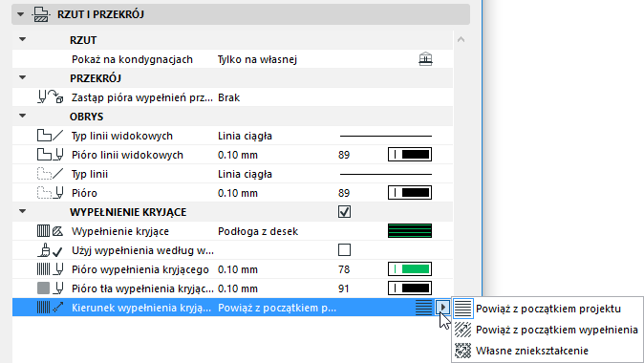Click the Podłoga z desek fill pattern preview

pos(410,231)
